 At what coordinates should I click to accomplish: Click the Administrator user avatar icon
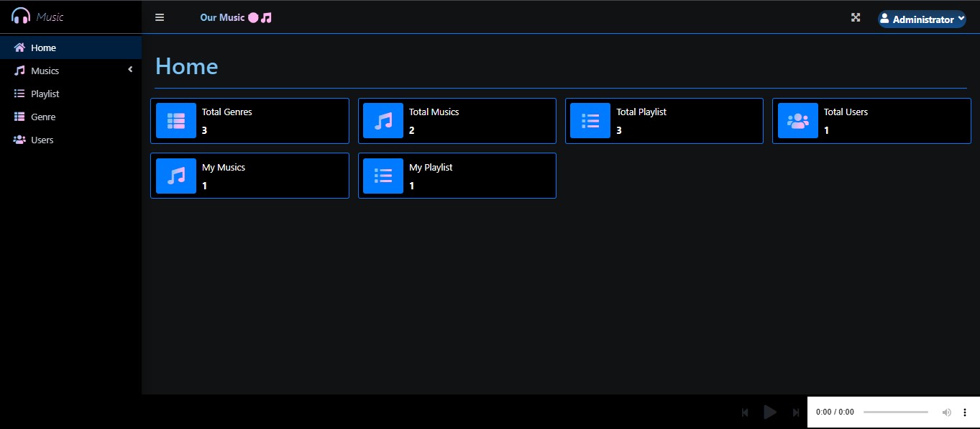(884, 19)
